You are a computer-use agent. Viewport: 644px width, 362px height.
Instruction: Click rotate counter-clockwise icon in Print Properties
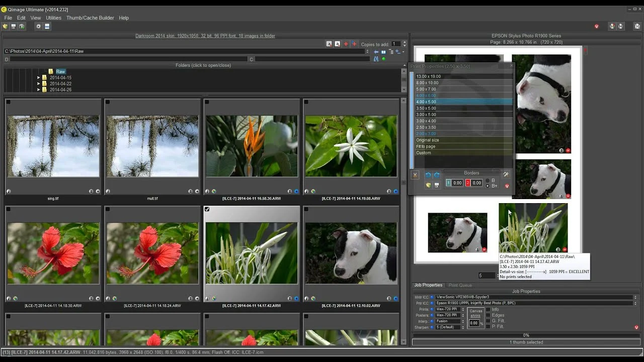point(428,175)
